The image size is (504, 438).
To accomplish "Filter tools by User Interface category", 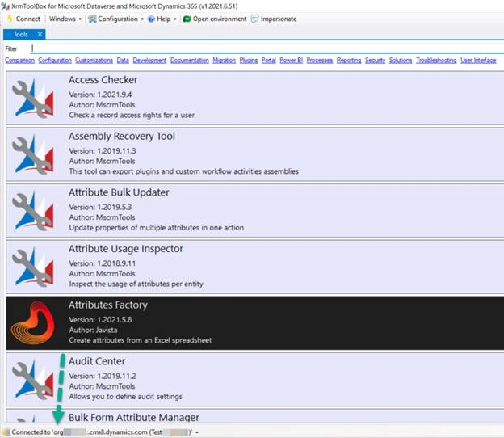I will click(479, 61).
